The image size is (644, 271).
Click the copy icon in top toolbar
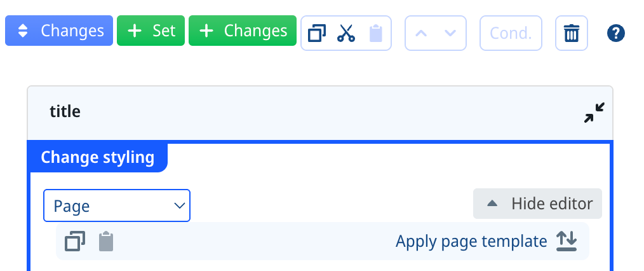(317, 33)
